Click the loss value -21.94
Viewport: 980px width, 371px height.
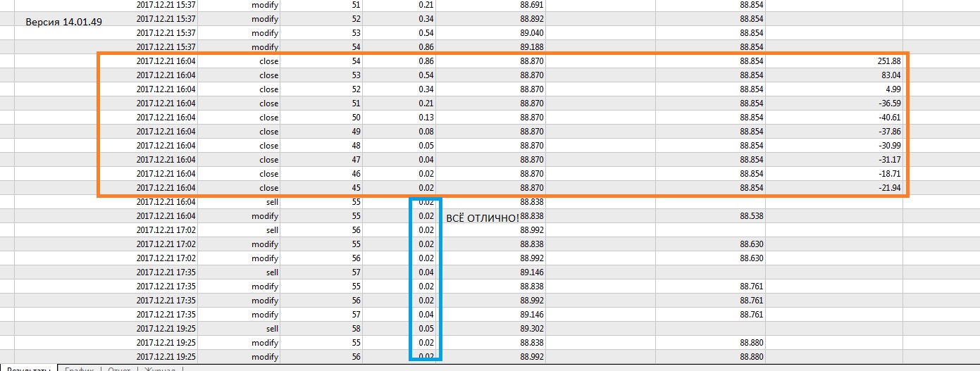point(889,188)
